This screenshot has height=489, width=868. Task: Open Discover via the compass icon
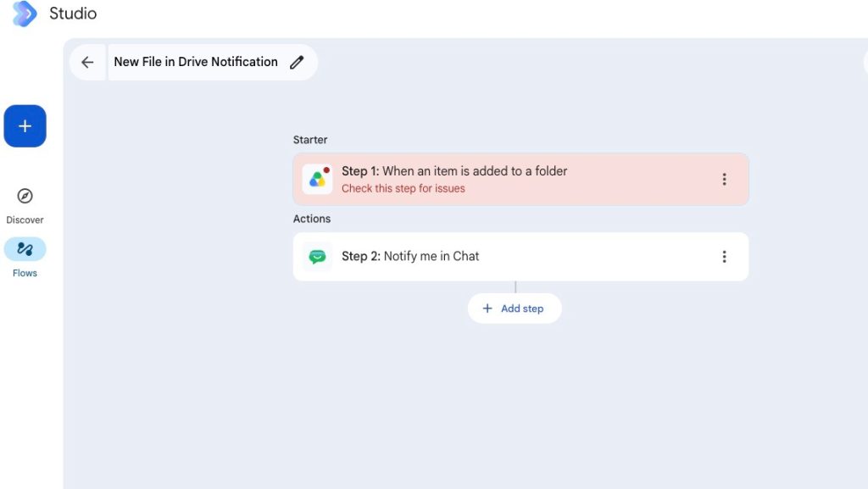pos(25,196)
